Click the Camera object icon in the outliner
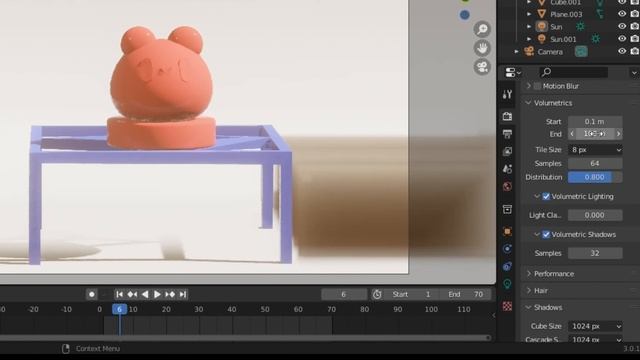Screen dimensions: 640x360 529,52
